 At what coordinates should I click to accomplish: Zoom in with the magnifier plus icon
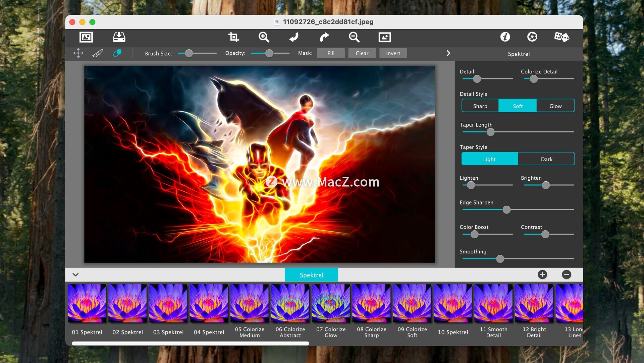(x=264, y=37)
